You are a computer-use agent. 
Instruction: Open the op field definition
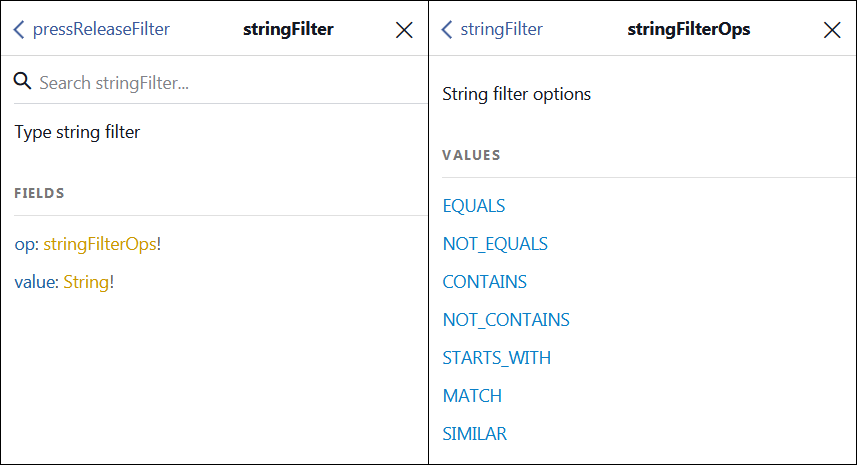24,244
